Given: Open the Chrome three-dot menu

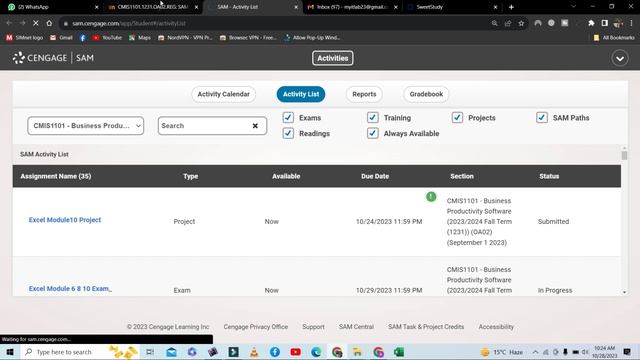Looking at the screenshot, I should click(631, 23).
